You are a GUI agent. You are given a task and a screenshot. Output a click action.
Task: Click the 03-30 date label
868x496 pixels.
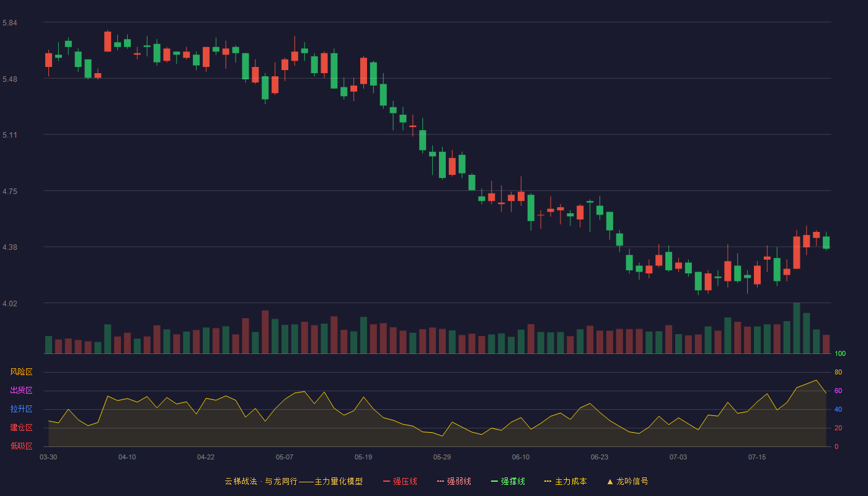click(x=48, y=457)
